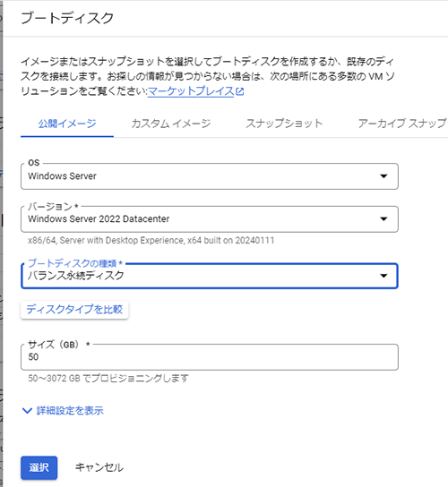Click the OS dropdown arrow icon
This screenshot has width=448, height=487.
(x=383, y=176)
